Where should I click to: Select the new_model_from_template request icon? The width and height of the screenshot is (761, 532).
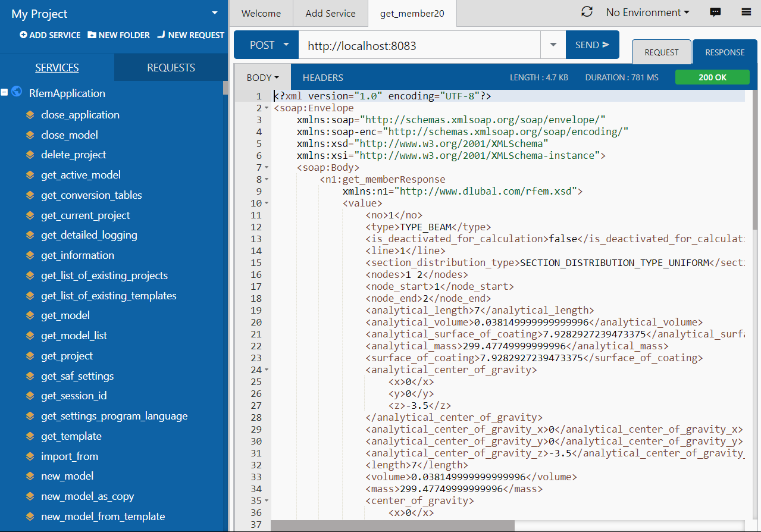coord(30,516)
